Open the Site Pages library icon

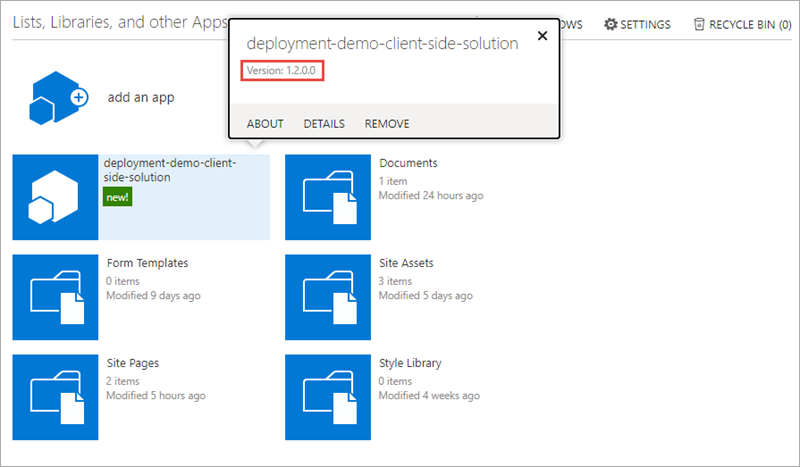pos(56,397)
